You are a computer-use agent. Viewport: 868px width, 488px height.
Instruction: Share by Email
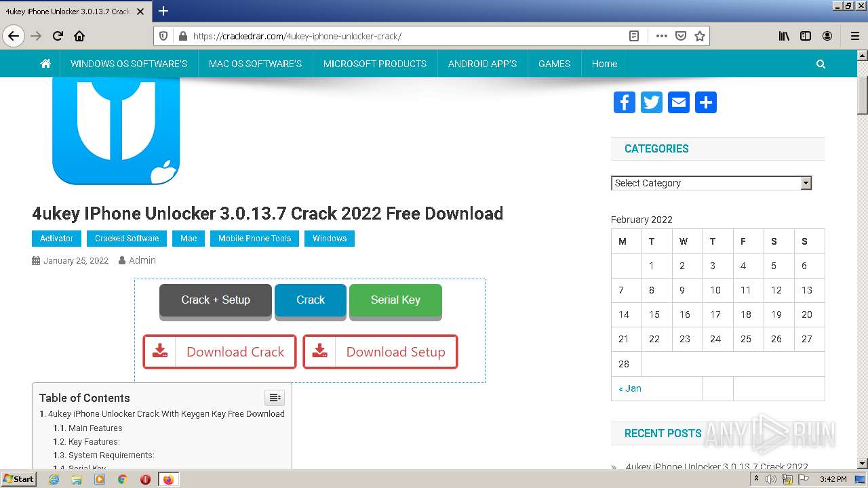pyautogui.click(x=679, y=102)
